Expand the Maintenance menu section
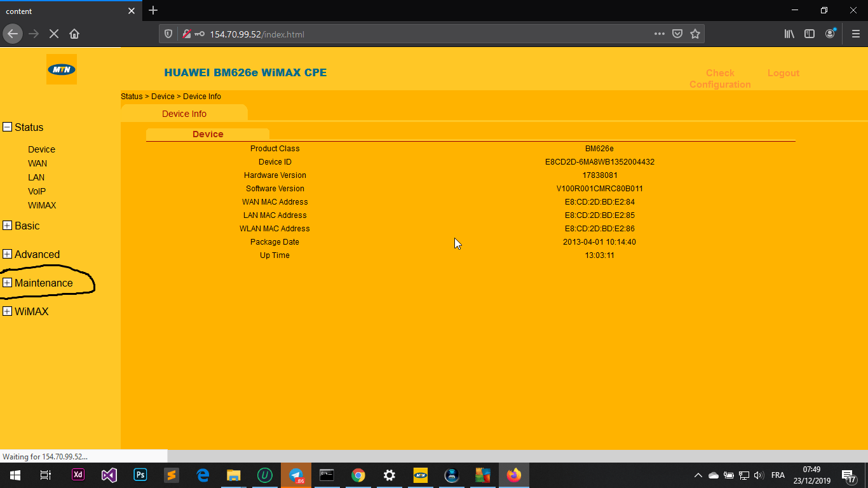This screenshot has width=868, height=488. pyautogui.click(x=8, y=283)
